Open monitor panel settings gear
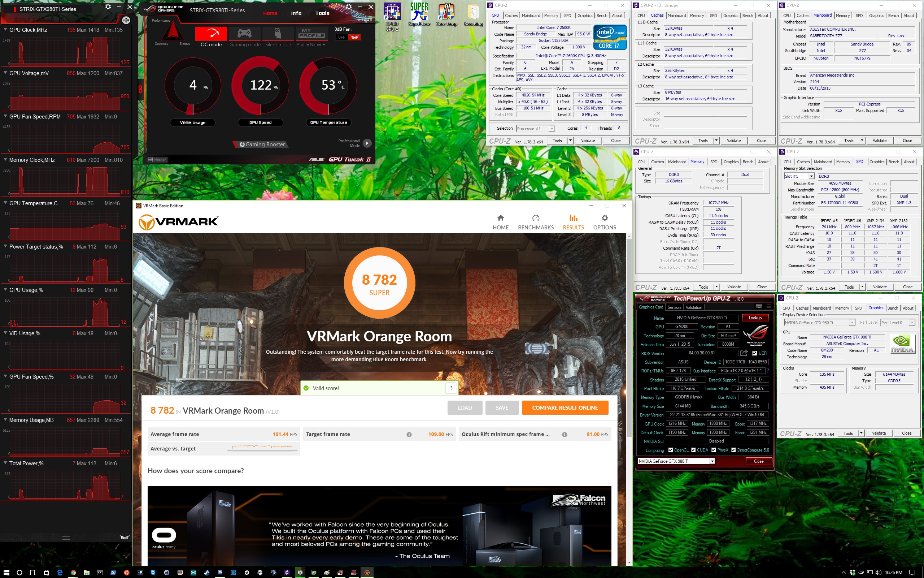Viewport: 924px width, 578px height. click(x=108, y=7)
